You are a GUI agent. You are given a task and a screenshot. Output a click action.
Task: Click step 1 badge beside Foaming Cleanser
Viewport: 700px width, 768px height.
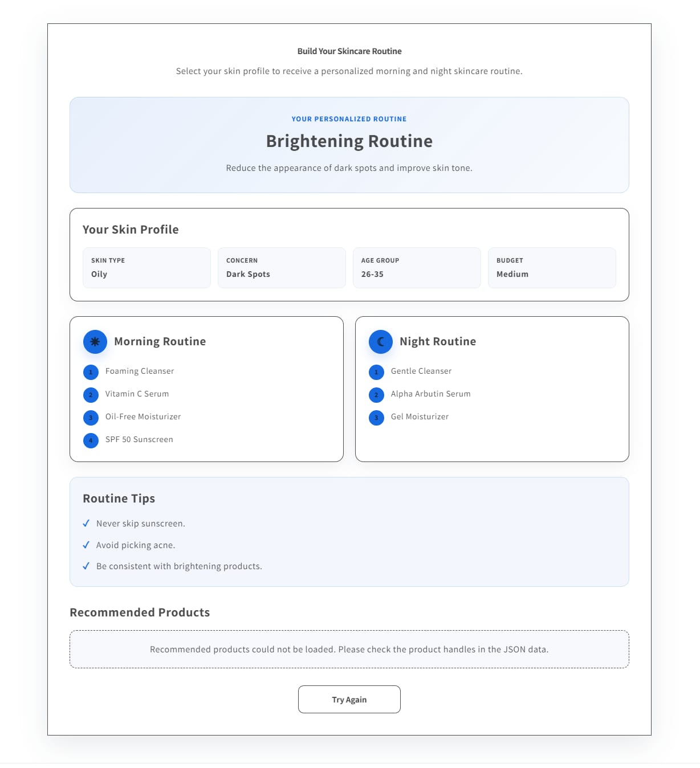91,372
